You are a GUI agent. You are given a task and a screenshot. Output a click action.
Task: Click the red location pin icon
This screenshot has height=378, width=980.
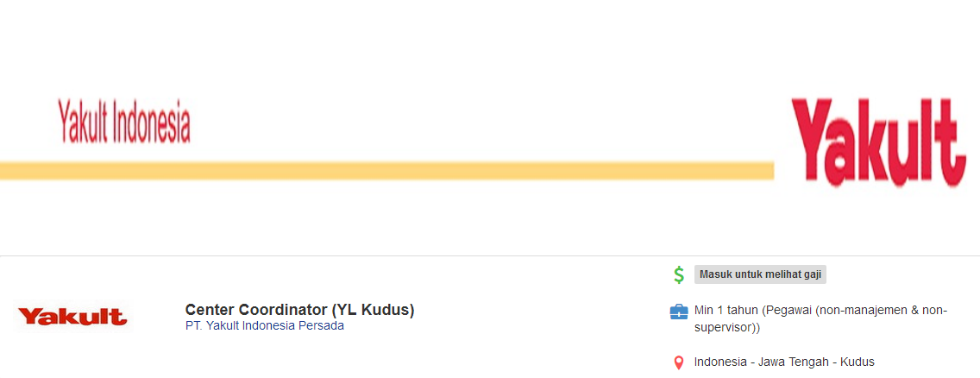click(679, 362)
